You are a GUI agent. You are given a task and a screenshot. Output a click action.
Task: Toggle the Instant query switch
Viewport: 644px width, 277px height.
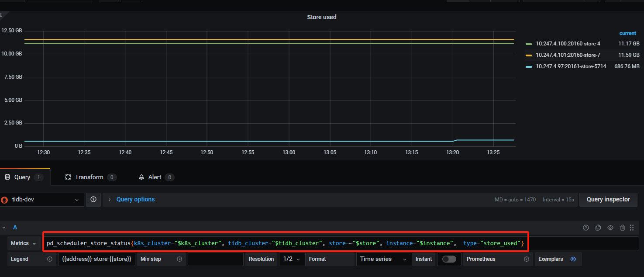pyautogui.click(x=449, y=259)
